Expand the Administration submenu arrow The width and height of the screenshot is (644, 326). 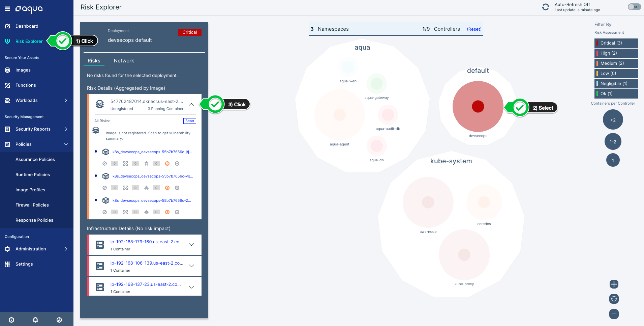coord(66,249)
